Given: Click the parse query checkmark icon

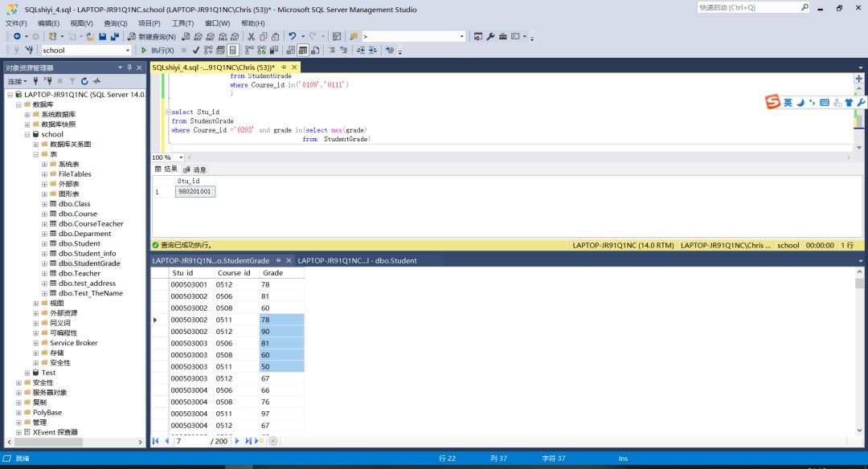Looking at the screenshot, I should pos(196,50).
